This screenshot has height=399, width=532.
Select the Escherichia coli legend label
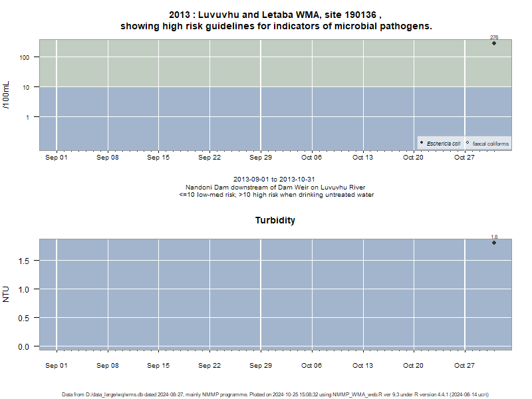point(444,144)
